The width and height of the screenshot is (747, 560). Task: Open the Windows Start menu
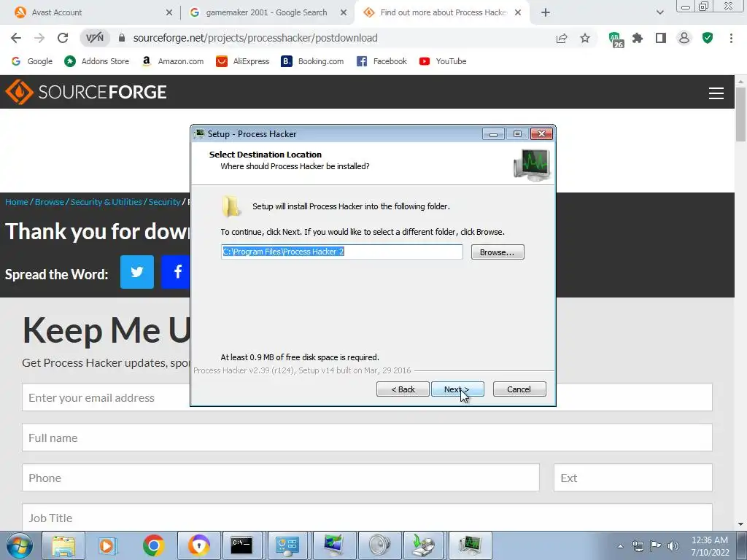[x=19, y=545]
